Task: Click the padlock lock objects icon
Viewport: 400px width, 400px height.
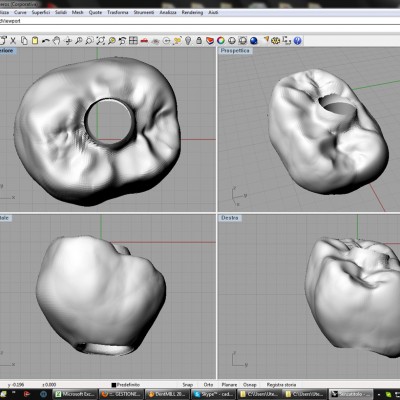Action: (x=199, y=41)
